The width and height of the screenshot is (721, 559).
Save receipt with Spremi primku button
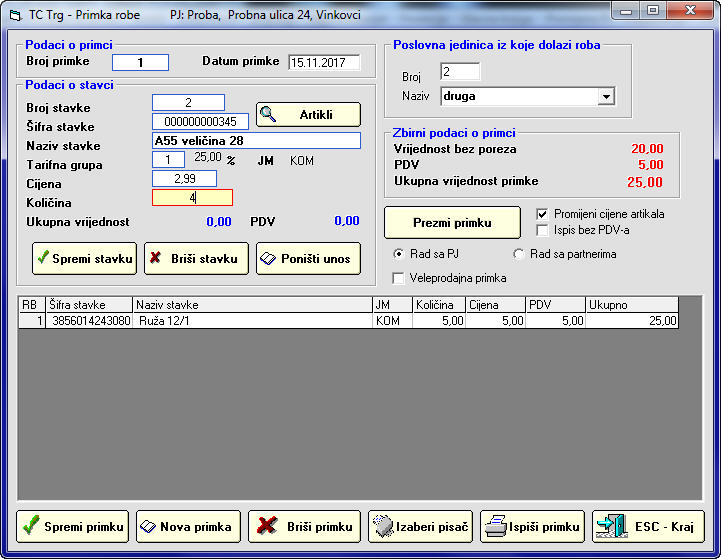tap(73, 526)
